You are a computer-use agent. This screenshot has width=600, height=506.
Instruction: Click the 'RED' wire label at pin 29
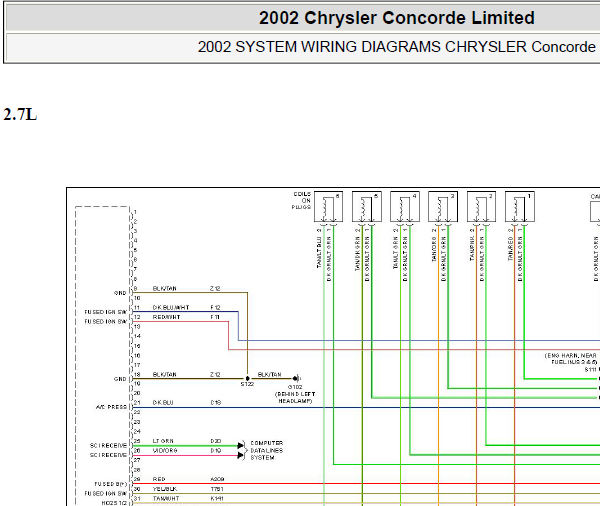pos(159,479)
